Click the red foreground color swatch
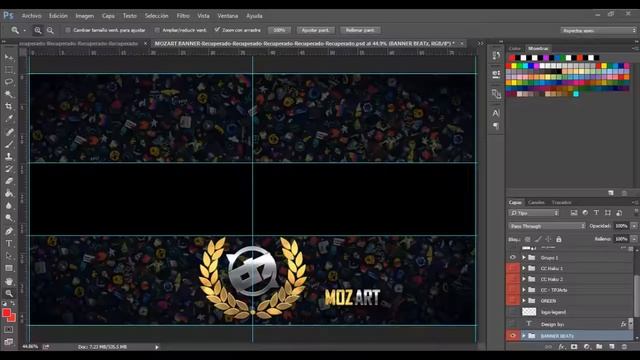The height and width of the screenshot is (360, 640). pyautogui.click(x=6, y=313)
